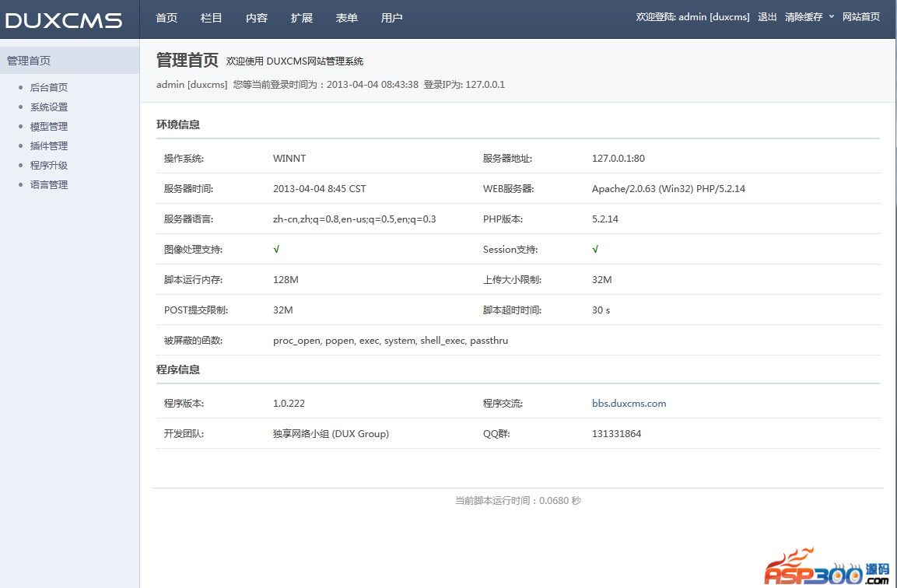
Task: Switch to the 用户 section
Action: point(392,18)
